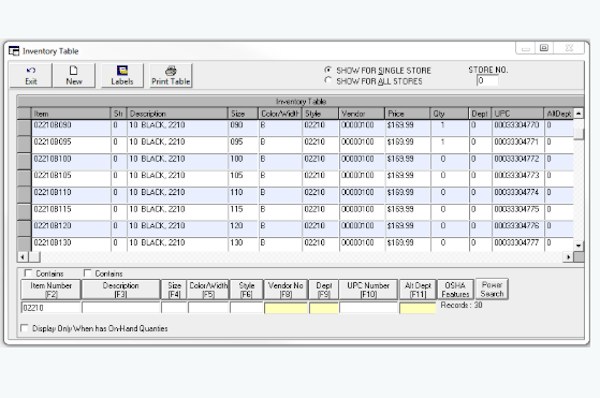Click Print Table button
The width and height of the screenshot is (600, 398).
pos(171,75)
